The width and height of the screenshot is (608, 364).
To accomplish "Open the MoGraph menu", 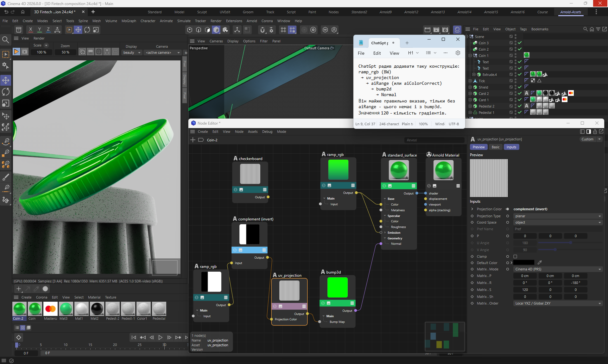I will pyautogui.click(x=129, y=21).
